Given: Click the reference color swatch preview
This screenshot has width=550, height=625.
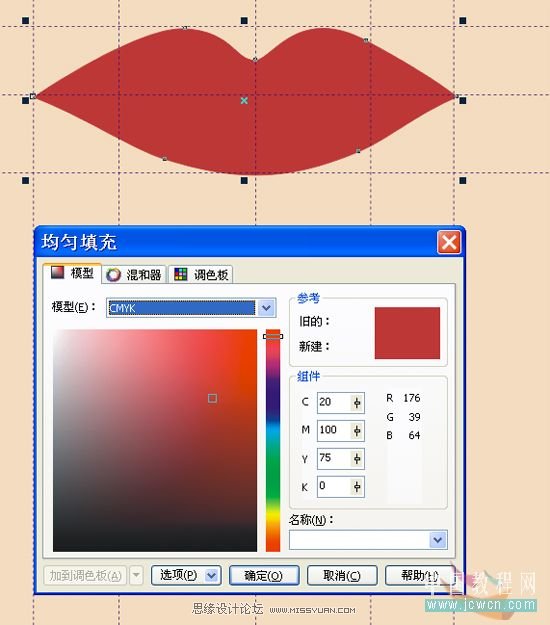Looking at the screenshot, I should 407,333.
